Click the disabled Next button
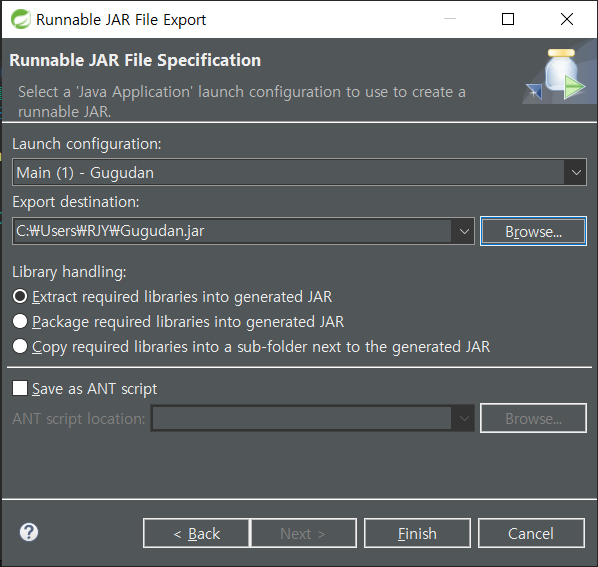 [x=304, y=533]
